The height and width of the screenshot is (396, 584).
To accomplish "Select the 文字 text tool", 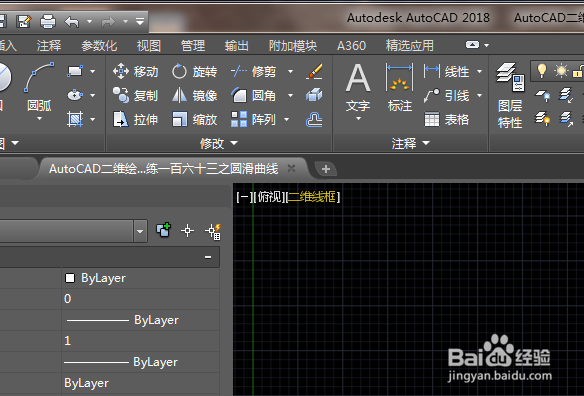I will coord(358,87).
